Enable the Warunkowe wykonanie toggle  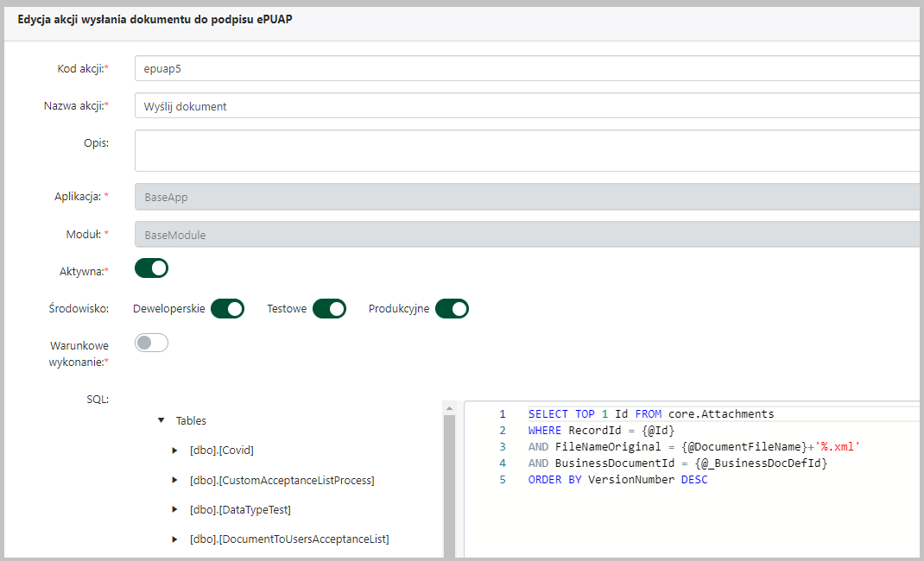pyautogui.click(x=151, y=343)
